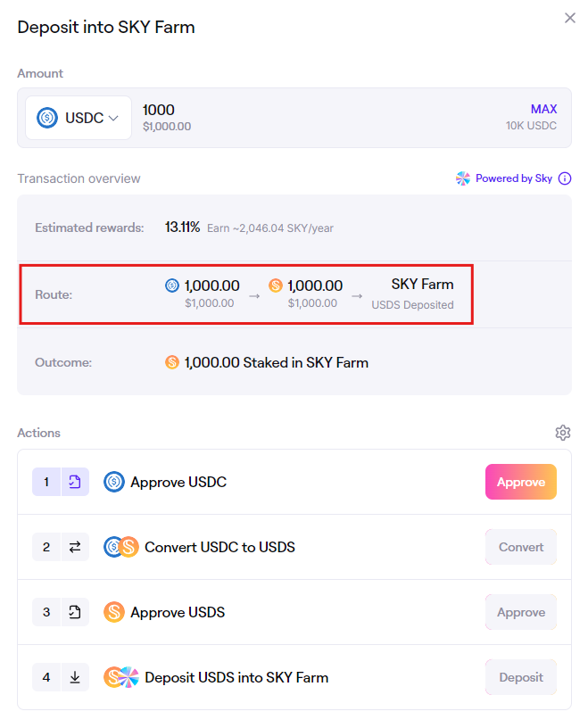Viewport: 588px width, 728px height.
Task: Click the USDC coin icon in Route
Action: [x=172, y=285]
